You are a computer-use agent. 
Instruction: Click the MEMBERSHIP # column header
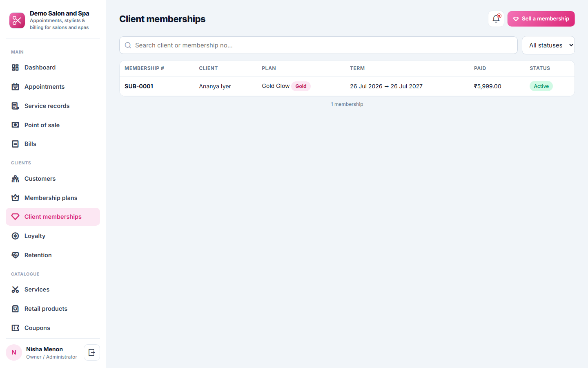[144, 68]
